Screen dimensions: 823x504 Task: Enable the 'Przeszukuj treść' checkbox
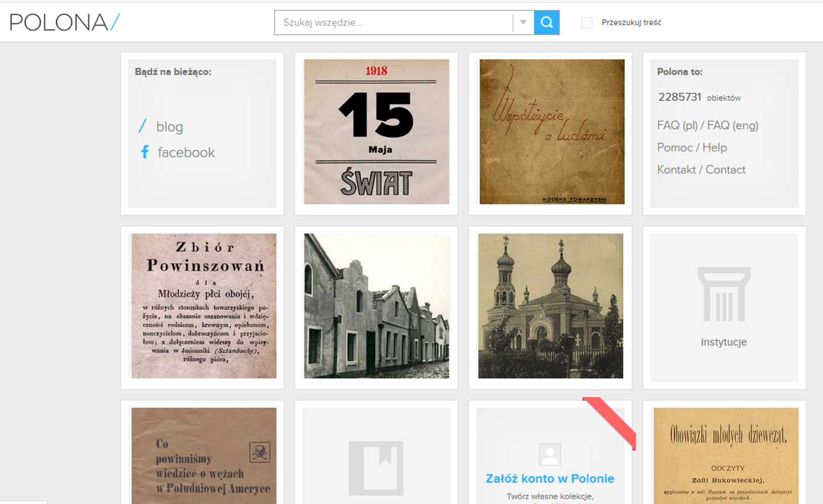coord(587,23)
